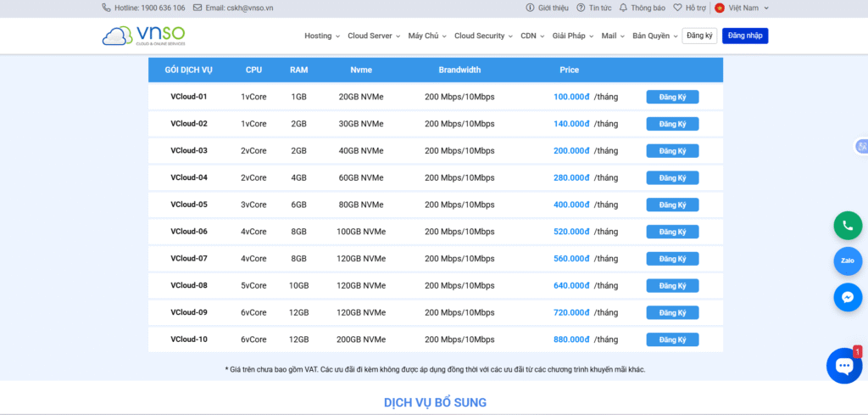The width and height of the screenshot is (868, 415).
Task: Open the Messenger chat floating icon
Action: coord(847,297)
